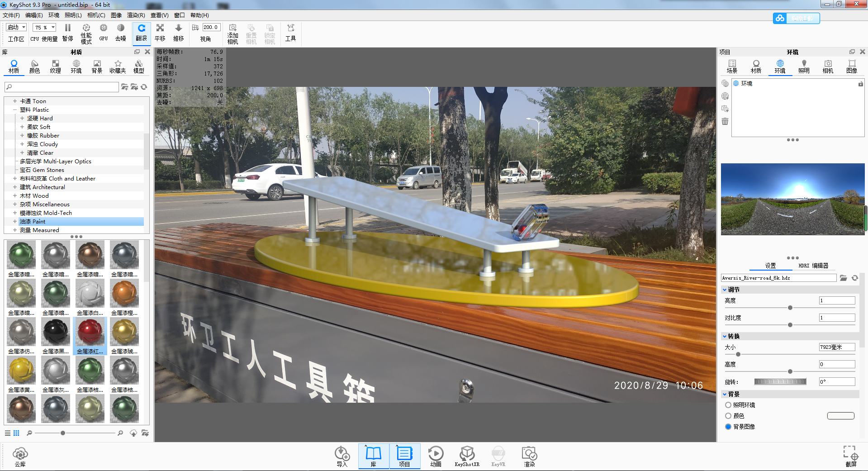Switch to library 纹理 Textures tab
Image resolution: width=868 pixels, height=471 pixels.
(x=55, y=67)
